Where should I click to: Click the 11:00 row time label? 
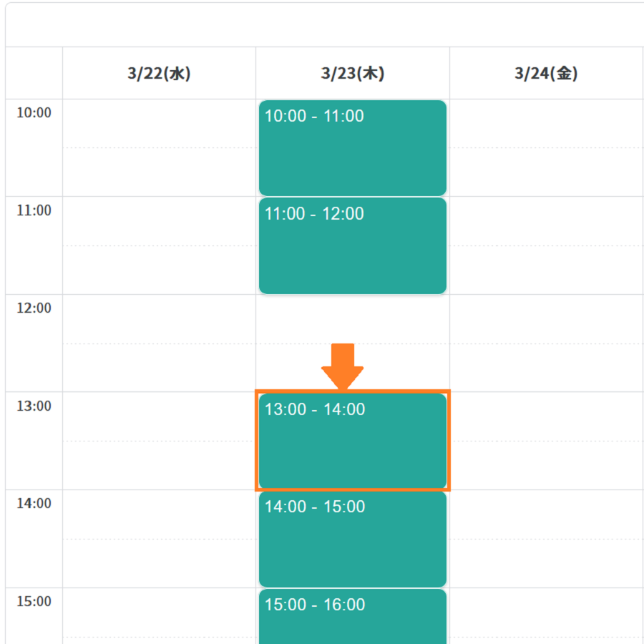[x=34, y=210]
